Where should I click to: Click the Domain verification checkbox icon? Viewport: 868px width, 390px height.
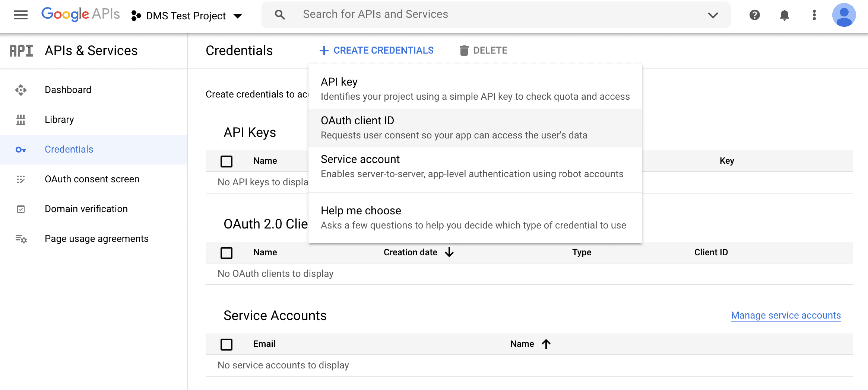pos(21,209)
